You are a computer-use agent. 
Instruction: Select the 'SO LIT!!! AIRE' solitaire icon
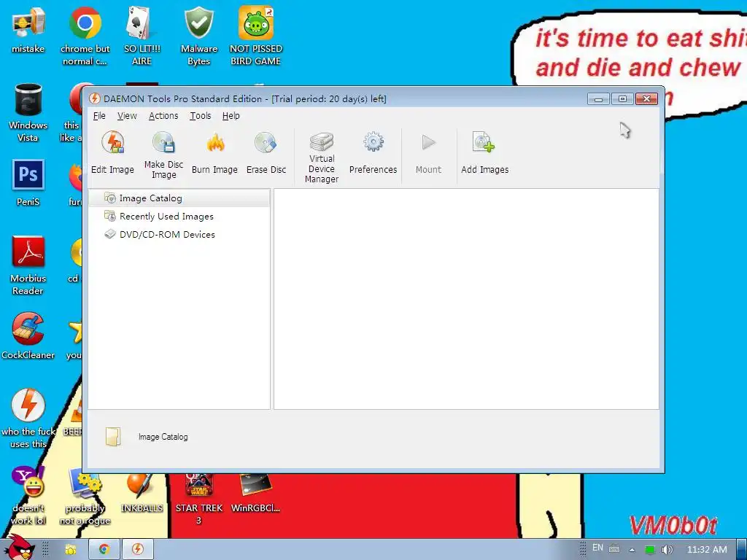pyautogui.click(x=142, y=36)
